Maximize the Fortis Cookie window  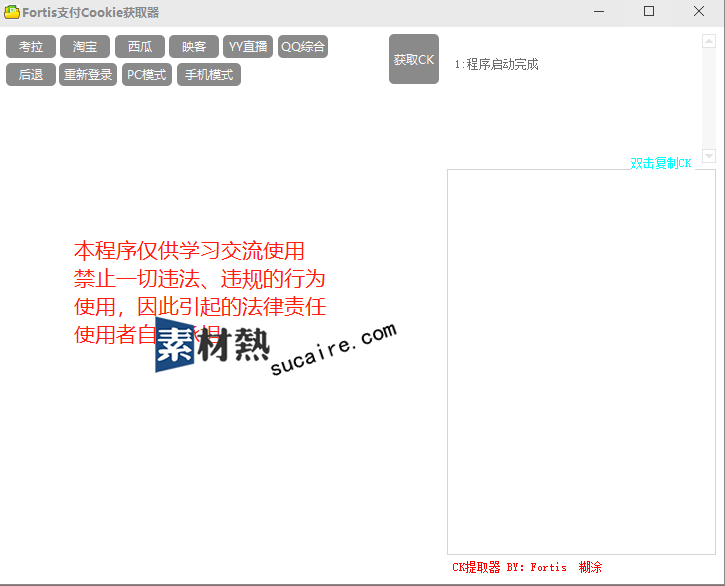(x=649, y=12)
